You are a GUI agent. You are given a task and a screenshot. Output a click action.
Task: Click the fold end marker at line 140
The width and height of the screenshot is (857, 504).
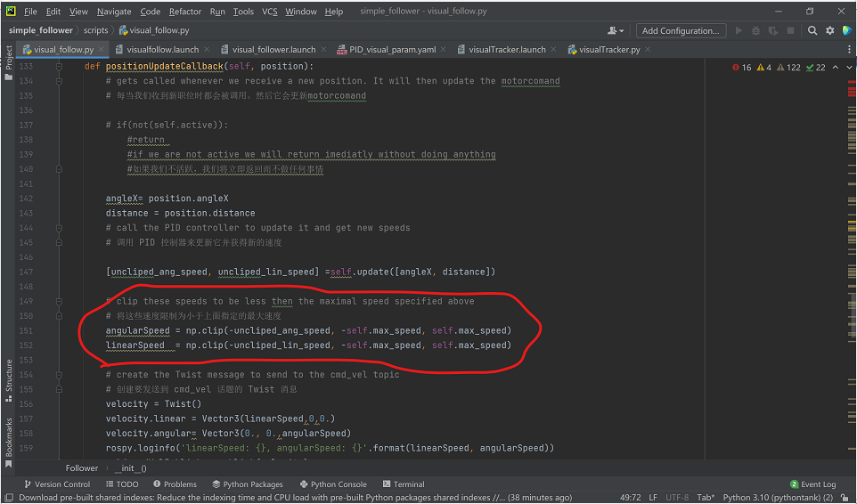tap(59, 169)
